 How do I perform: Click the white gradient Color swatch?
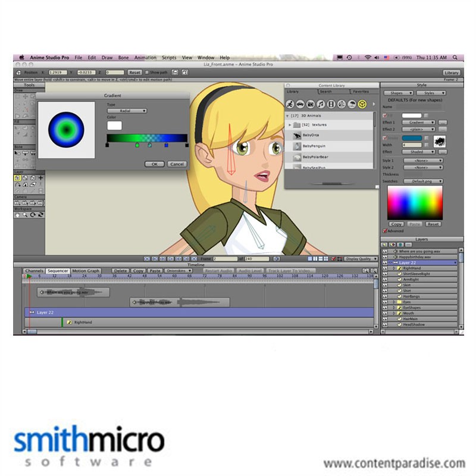click(x=114, y=126)
